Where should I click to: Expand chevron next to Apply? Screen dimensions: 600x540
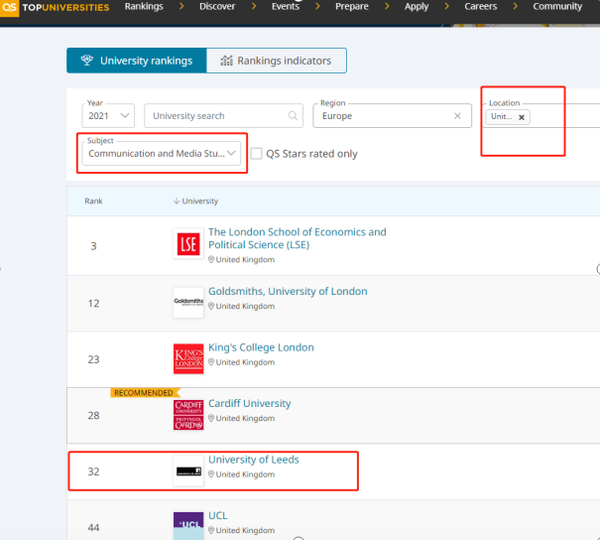click(x=446, y=7)
